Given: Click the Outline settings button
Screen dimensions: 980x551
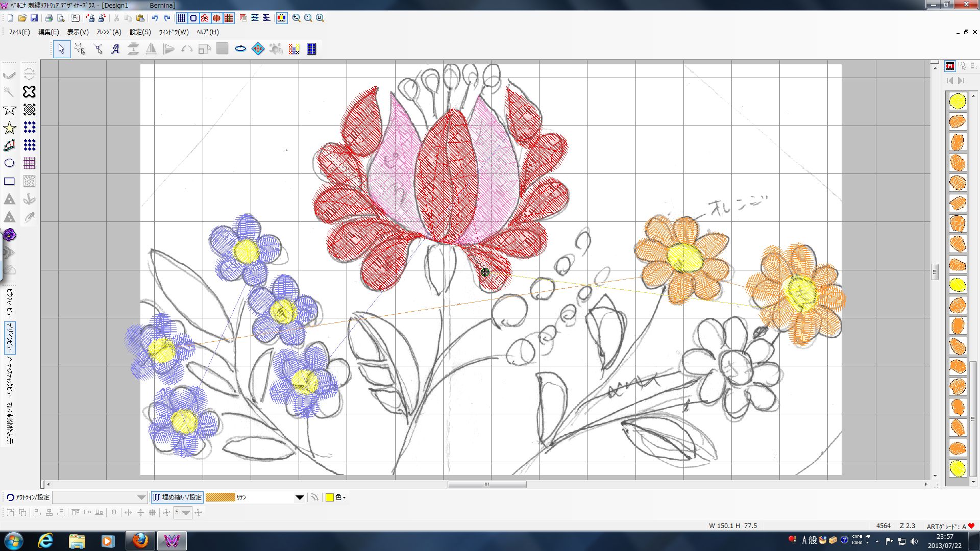Looking at the screenshot, I should pos(29,497).
